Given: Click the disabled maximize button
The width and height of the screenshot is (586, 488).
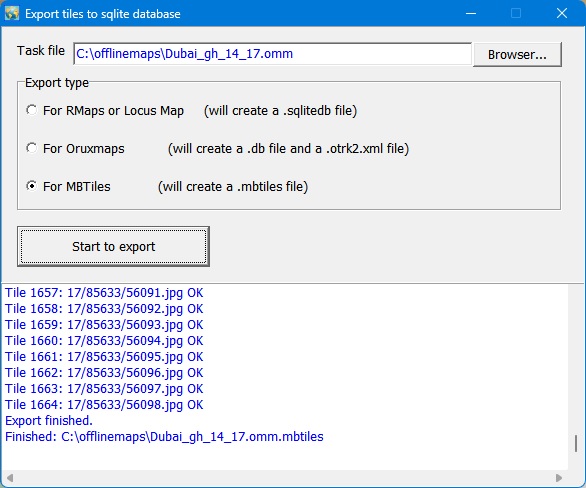Looking at the screenshot, I should [x=516, y=13].
